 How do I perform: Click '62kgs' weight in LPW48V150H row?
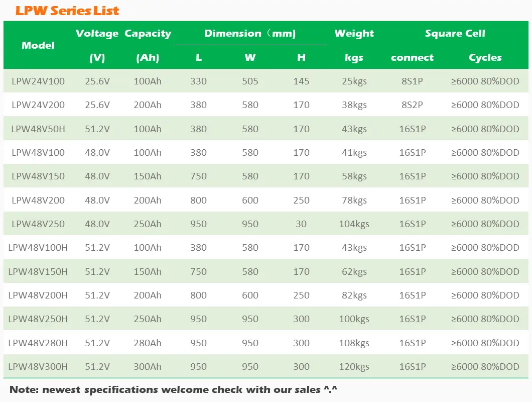point(354,272)
